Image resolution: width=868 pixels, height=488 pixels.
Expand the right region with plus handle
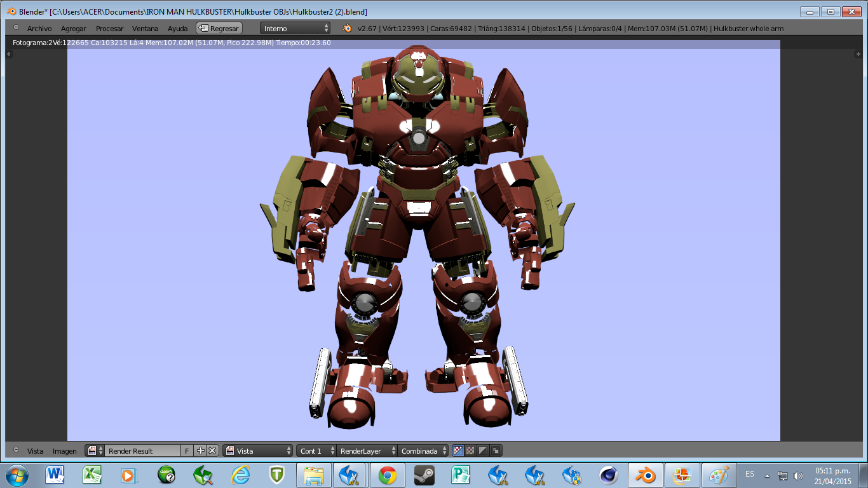click(857, 54)
